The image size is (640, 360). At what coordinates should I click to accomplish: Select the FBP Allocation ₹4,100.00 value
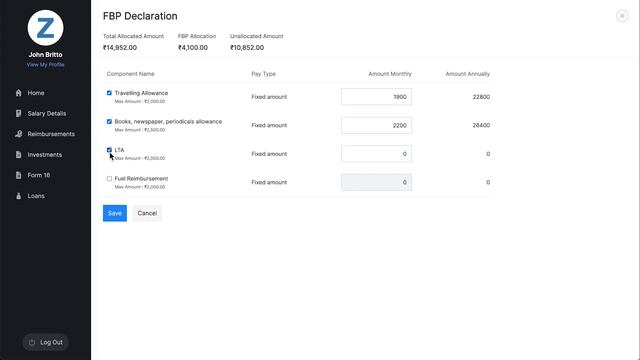(x=193, y=48)
